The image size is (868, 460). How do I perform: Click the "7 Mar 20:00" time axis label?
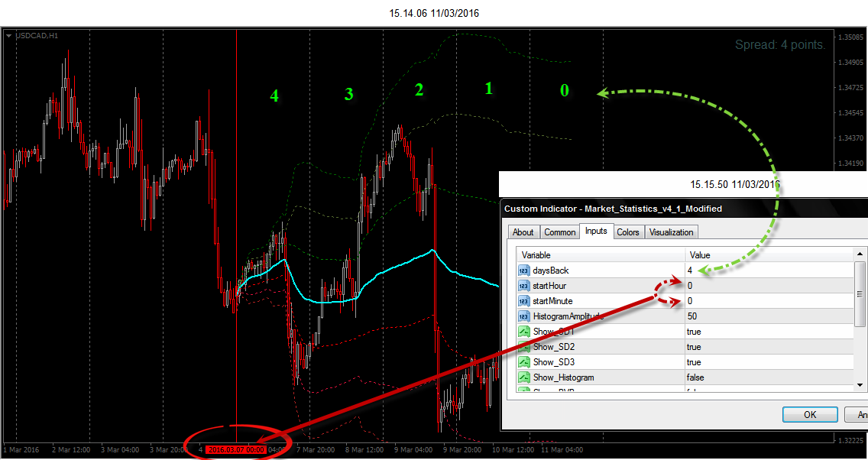tap(316, 450)
